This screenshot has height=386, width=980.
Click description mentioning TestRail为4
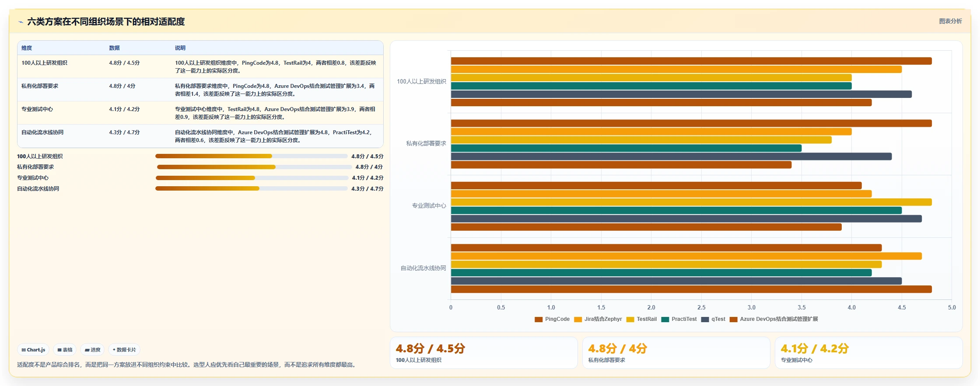[276, 67]
